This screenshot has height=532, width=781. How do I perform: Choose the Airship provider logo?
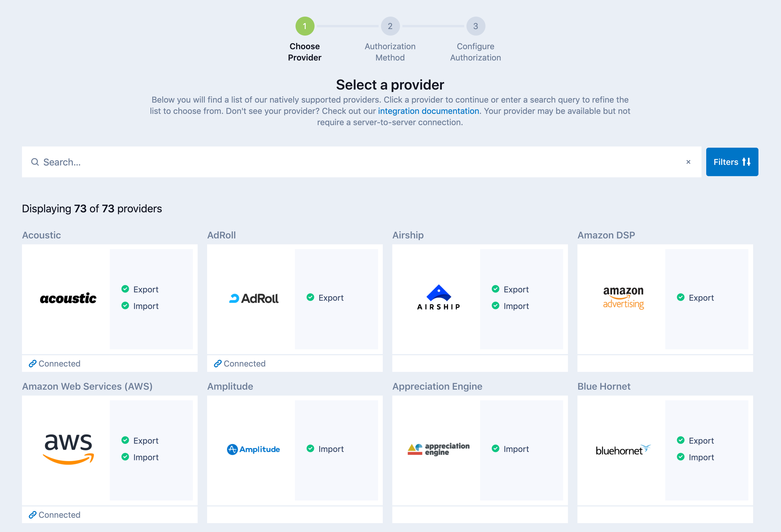(x=439, y=297)
